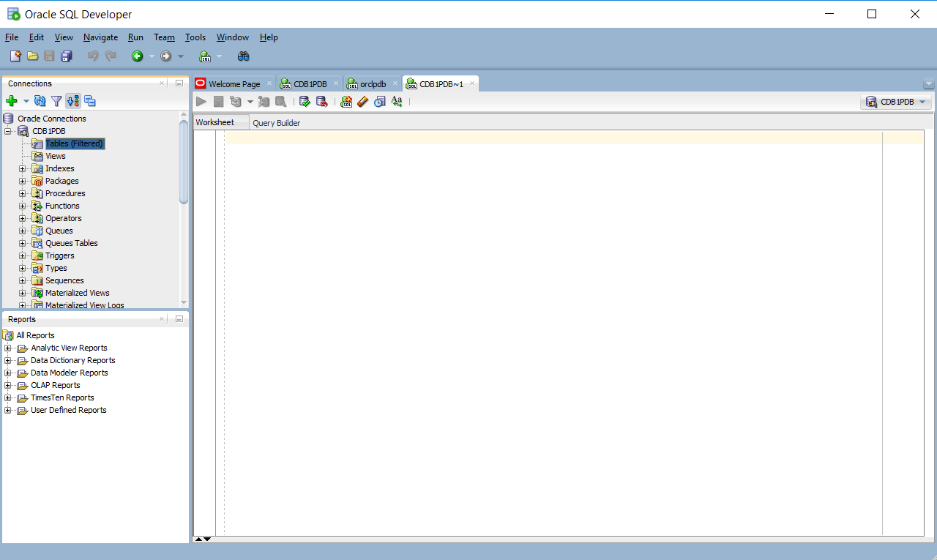
Task: Click the Open folder icon
Action: click(x=33, y=56)
